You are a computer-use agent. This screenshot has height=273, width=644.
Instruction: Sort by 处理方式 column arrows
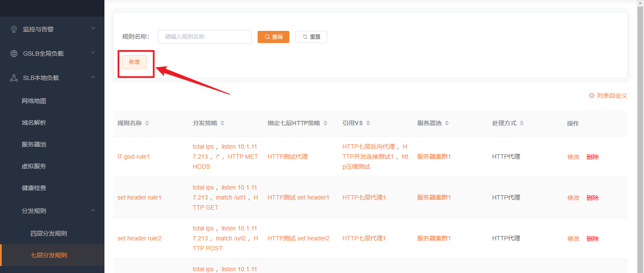pos(522,123)
